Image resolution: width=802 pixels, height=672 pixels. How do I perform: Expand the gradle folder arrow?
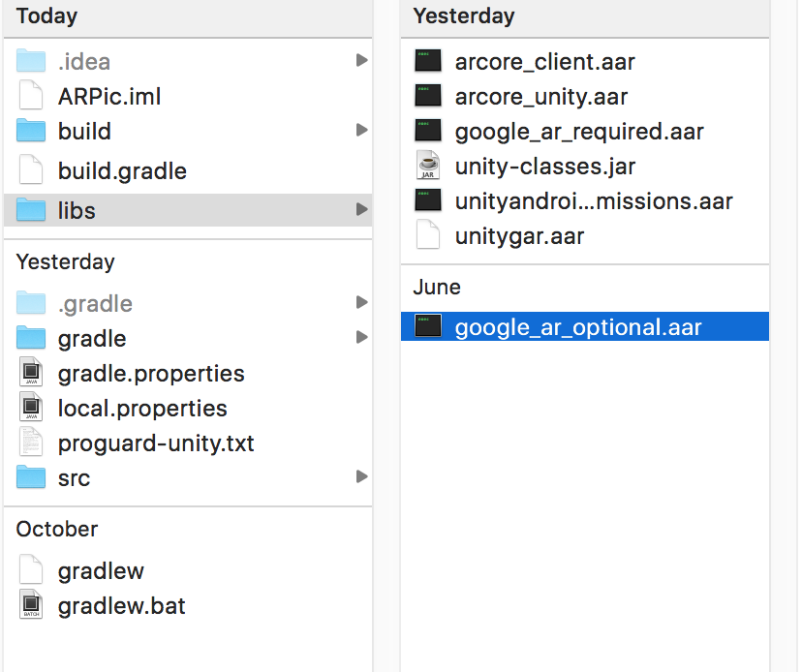coord(361,338)
